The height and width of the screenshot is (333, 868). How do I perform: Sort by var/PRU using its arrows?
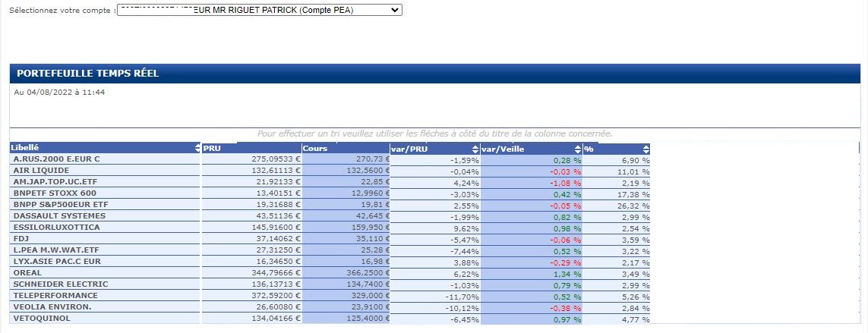click(x=475, y=149)
